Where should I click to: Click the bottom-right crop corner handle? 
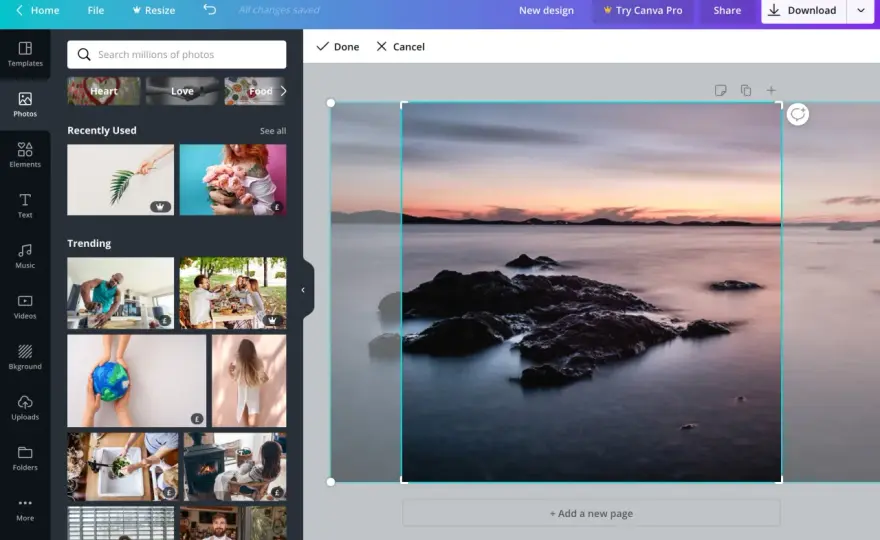pos(779,480)
